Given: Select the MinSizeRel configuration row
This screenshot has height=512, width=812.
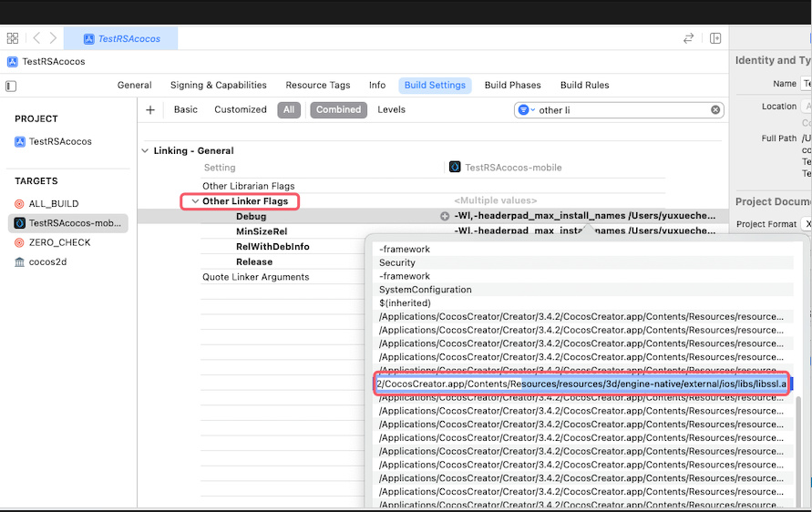Looking at the screenshot, I should [x=262, y=231].
